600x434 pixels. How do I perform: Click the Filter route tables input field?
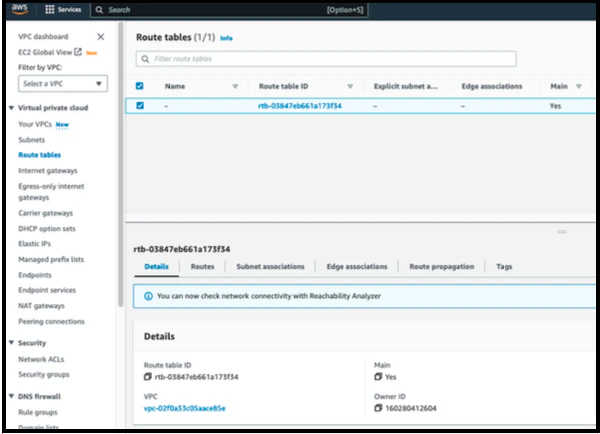(326, 59)
